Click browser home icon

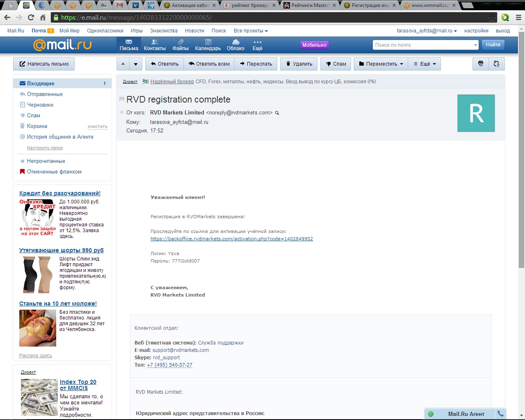[x=43, y=17]
